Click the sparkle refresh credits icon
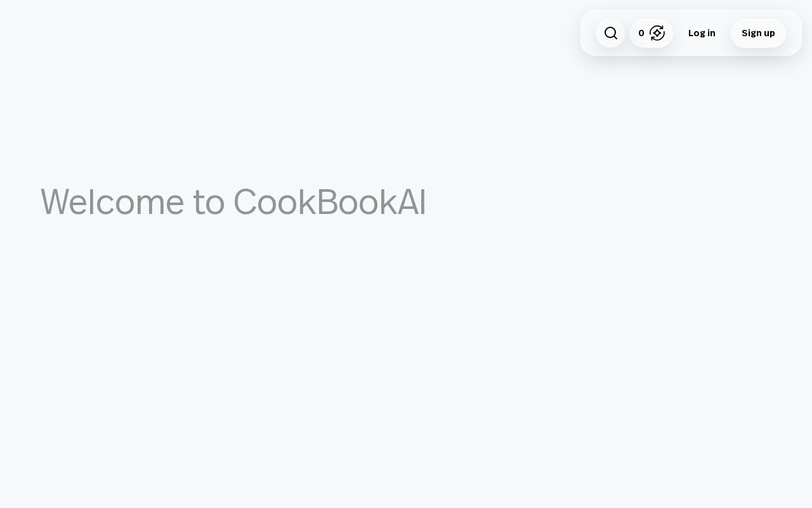Screen dimensions: 812x508 pos(657,33)
